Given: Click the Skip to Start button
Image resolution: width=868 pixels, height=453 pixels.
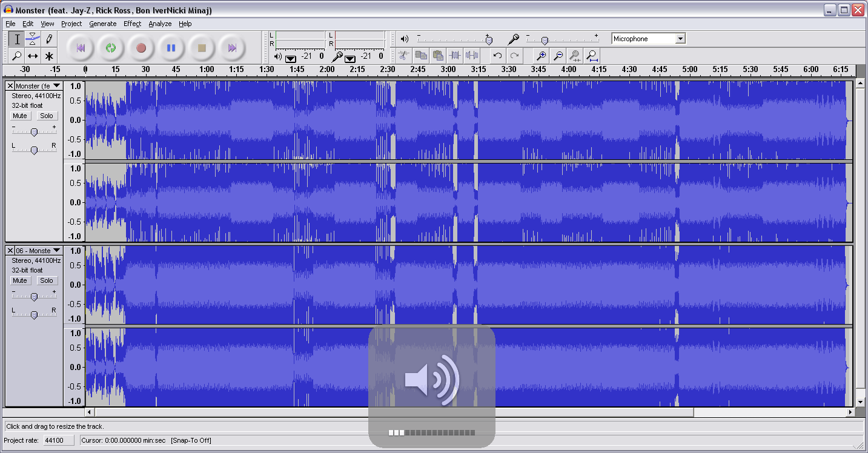Looking at the screenshot, I should point(81,48).
